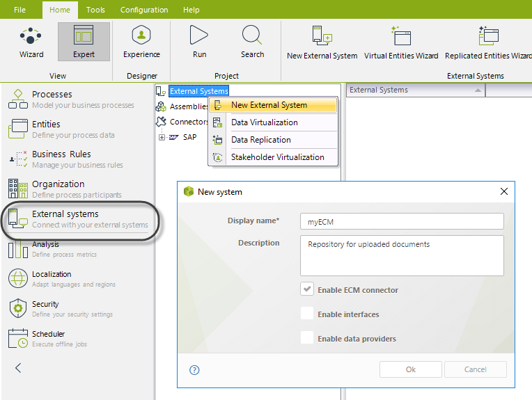Screen dimensions: 532x400
Task: Click Cancel in New system dialog
Action: click(x=476, y=369)
